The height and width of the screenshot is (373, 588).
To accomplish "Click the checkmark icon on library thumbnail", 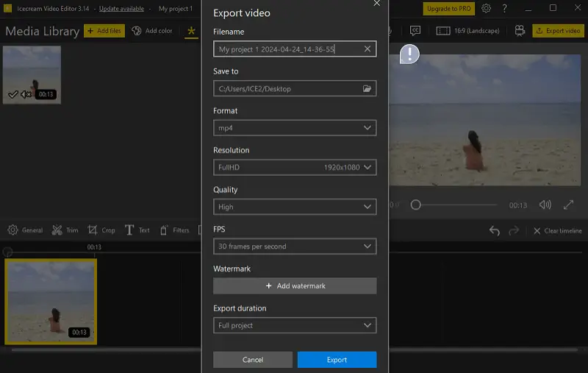I will pyautogui.click(x=12, y=94).
